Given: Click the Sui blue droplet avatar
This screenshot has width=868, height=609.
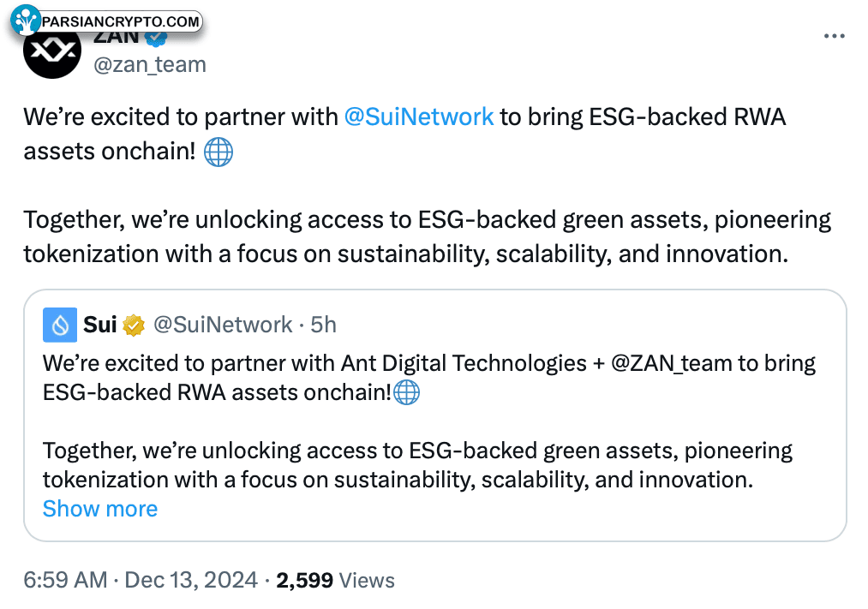Looking at the screenshot, I should (x=60, y=325).
